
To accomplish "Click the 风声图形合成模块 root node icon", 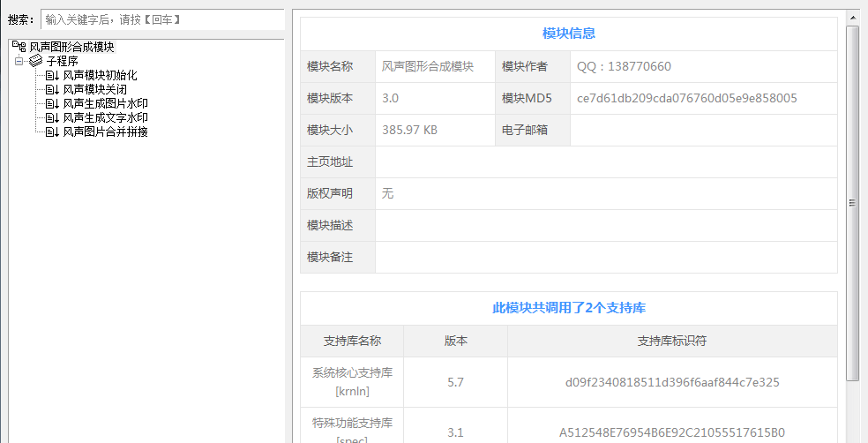I will (x=19, y=47).
